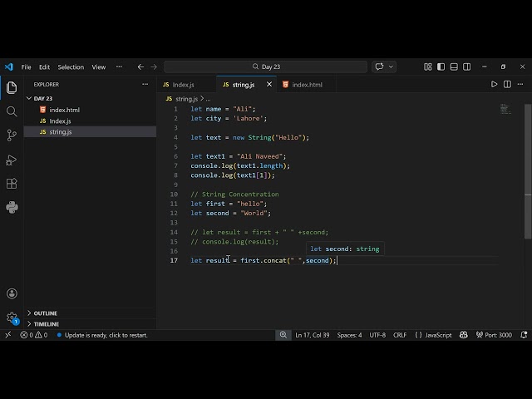Screen dimensions: 532x399
Task: Open the View menu
Action: pos(99,66)
